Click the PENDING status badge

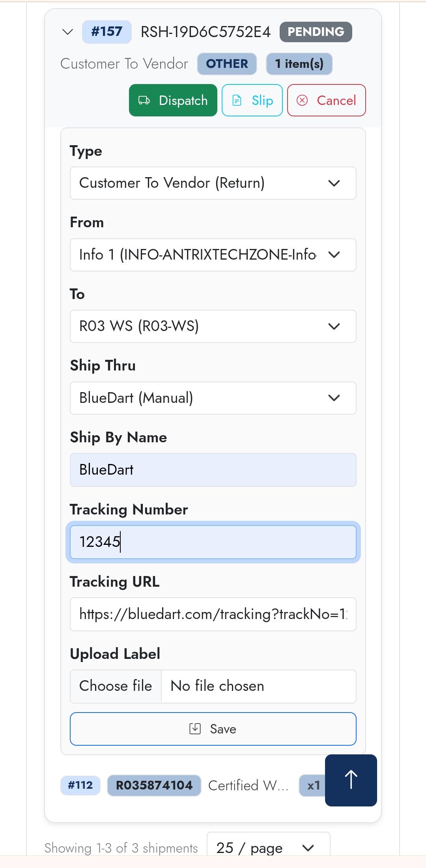coord(316,32)
